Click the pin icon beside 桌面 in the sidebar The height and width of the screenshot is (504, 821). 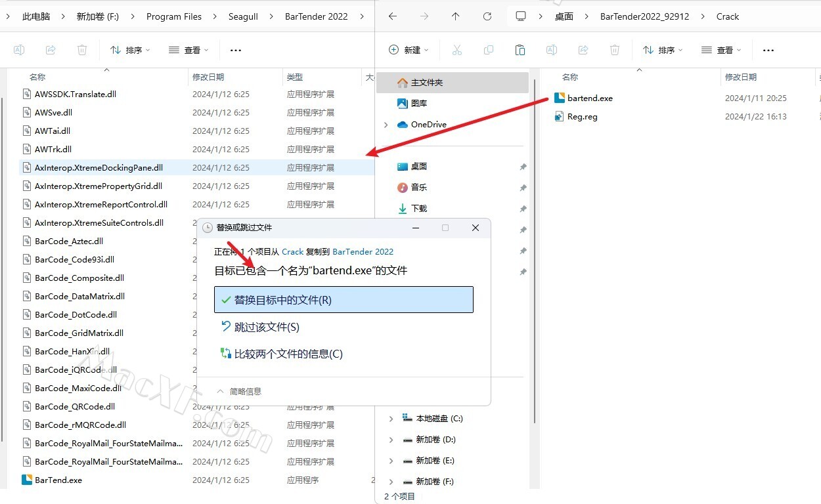pos(523,167)
